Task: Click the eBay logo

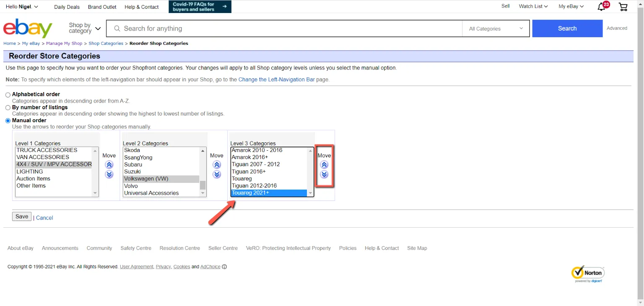Action: tap(28, 28)
